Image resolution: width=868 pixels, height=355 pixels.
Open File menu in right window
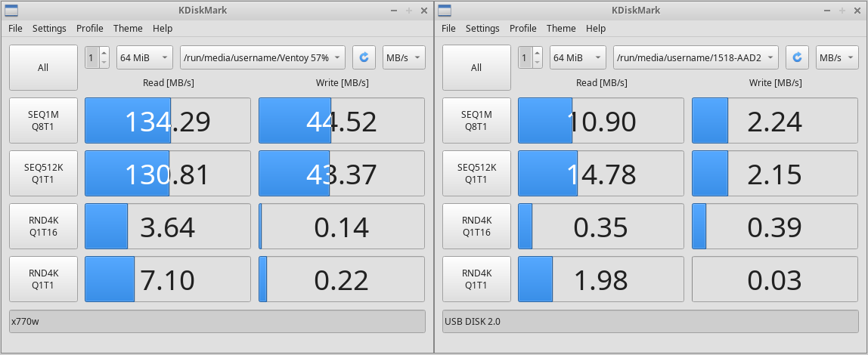pyautogui.click(x=449, y=28)
